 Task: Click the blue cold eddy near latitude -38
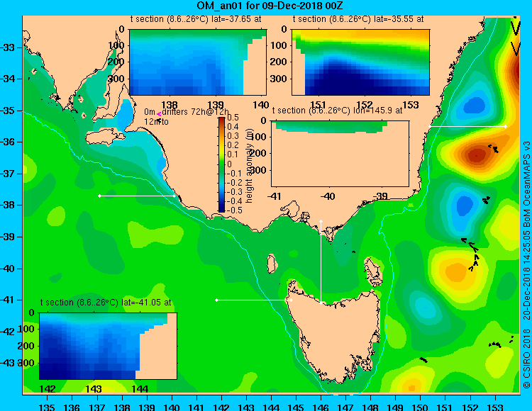pyautogui.click(x=464, y=205)
